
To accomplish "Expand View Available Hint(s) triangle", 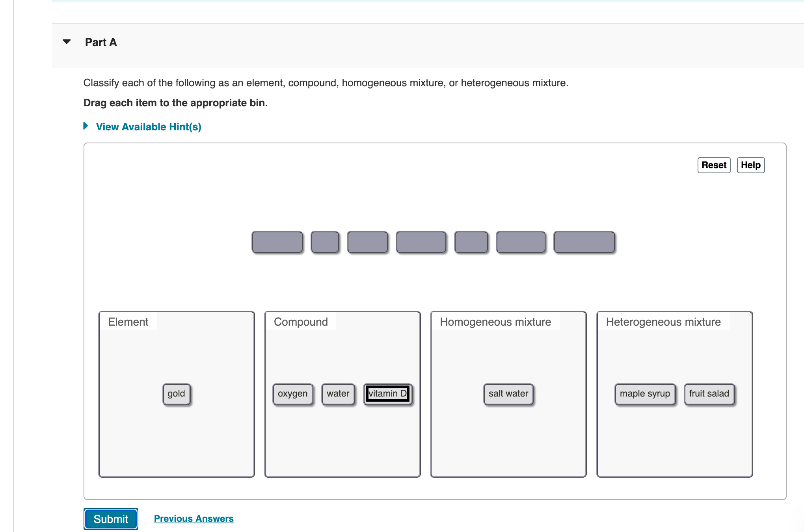I will click(x=86, y=126).
